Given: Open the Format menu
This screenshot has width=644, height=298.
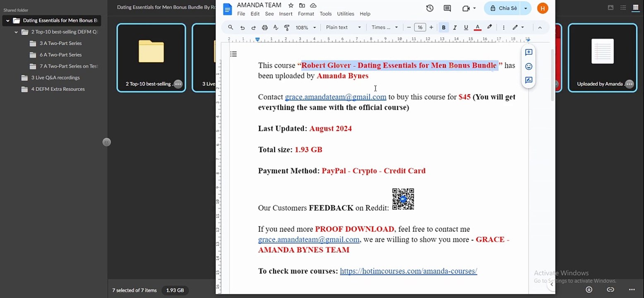Looking at the screenshot, I should (x=306, y=14).
